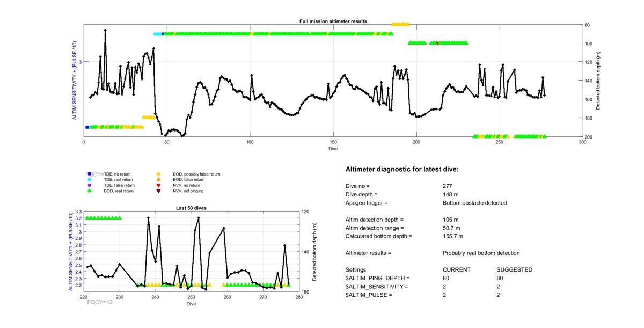This screenshot has height=328, width=644.
Task: Click the dark red 'NVV, not pinging' legend triangle
Action: 158,191
